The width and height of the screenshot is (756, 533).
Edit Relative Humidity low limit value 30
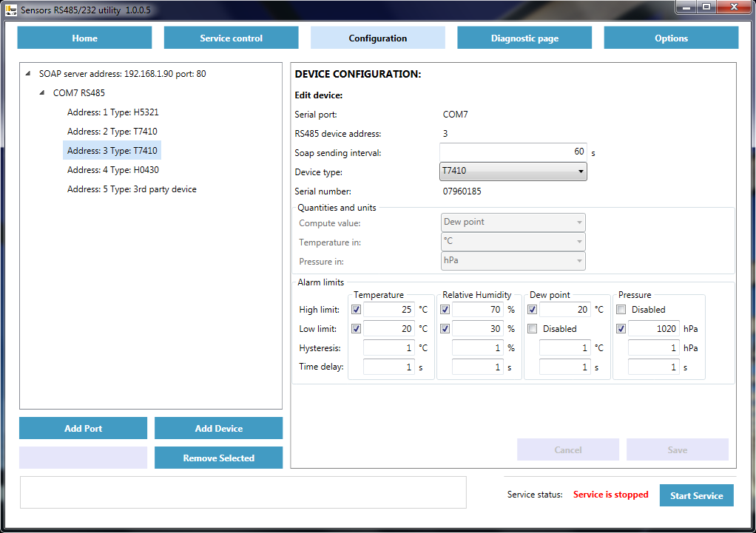click(477, 329)
